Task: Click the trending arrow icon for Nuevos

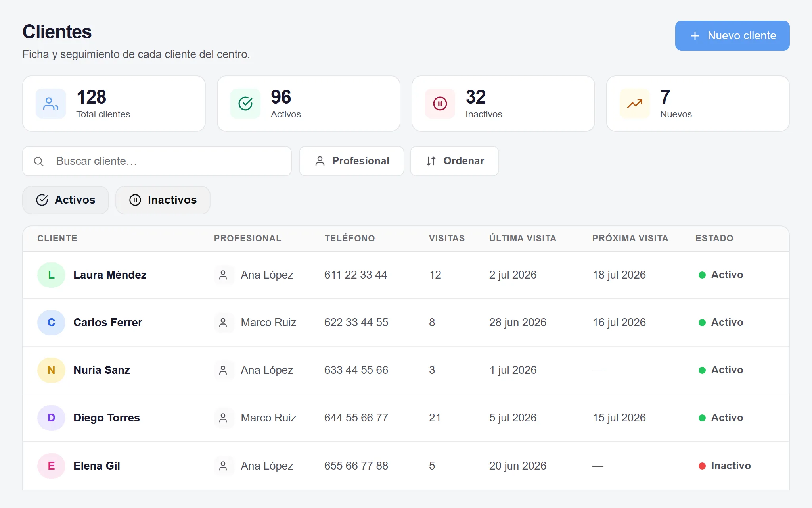Action: (635, 104)
